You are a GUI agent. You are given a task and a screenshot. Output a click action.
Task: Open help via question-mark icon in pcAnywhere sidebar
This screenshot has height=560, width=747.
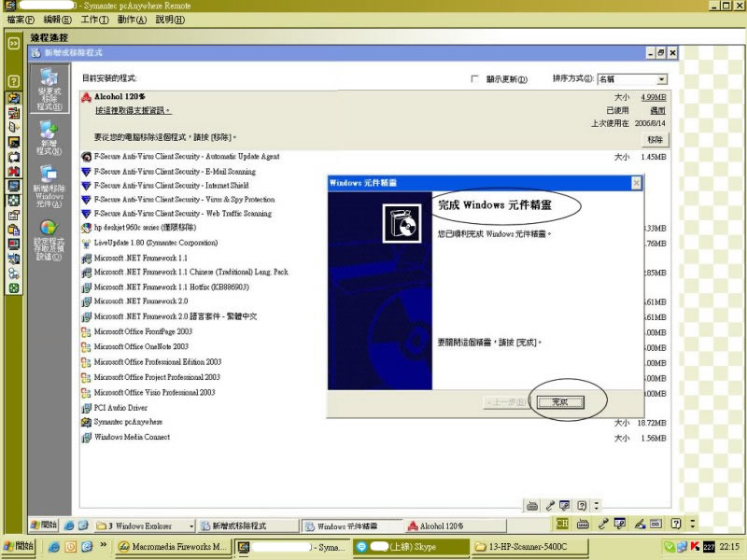tap(14, 81)
